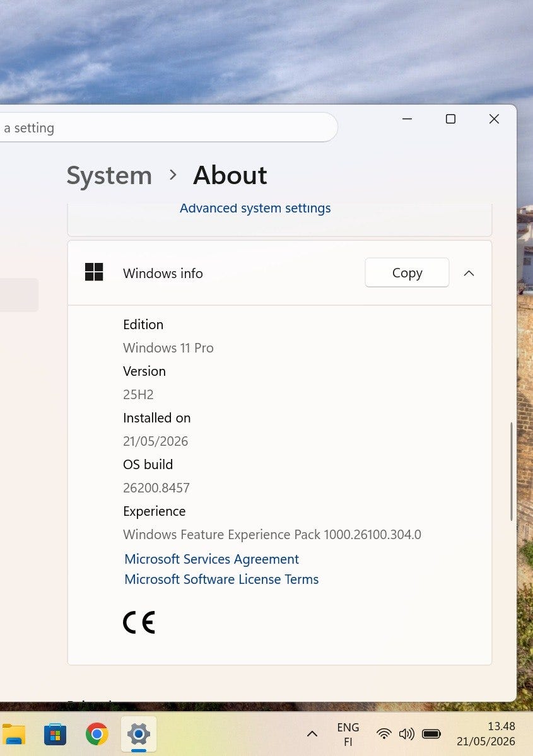
Task: Click the Windows logo beside Windows info
Action: click(94, 272)
